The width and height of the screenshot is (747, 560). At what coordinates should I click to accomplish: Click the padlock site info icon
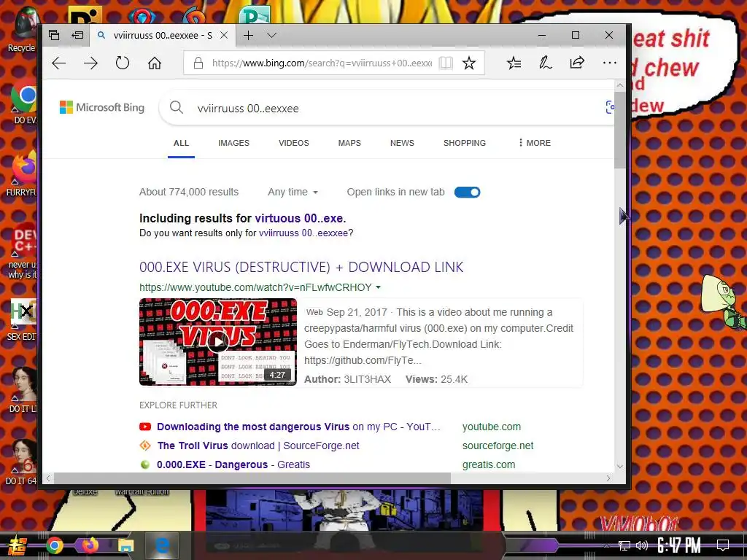198,63
